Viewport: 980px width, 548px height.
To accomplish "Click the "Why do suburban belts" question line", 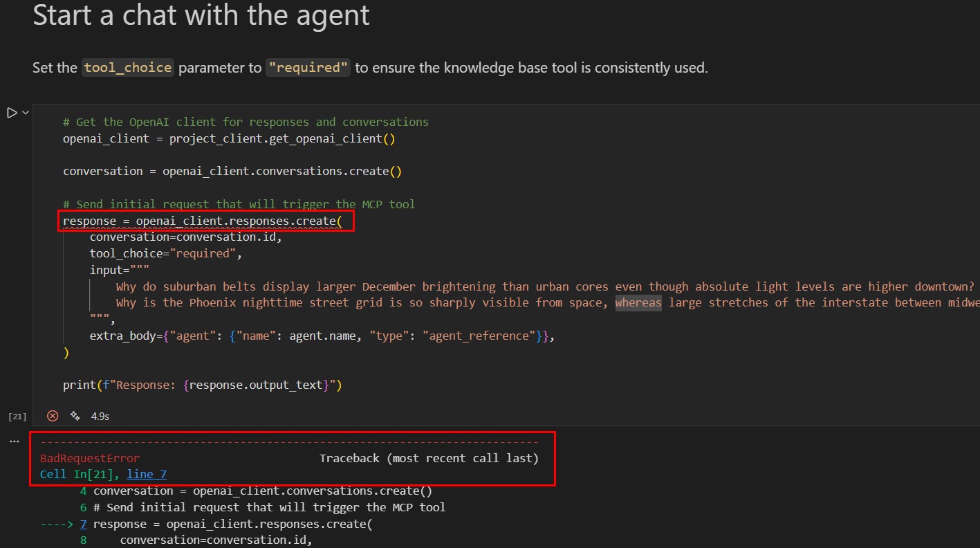I will pos(545,286).
